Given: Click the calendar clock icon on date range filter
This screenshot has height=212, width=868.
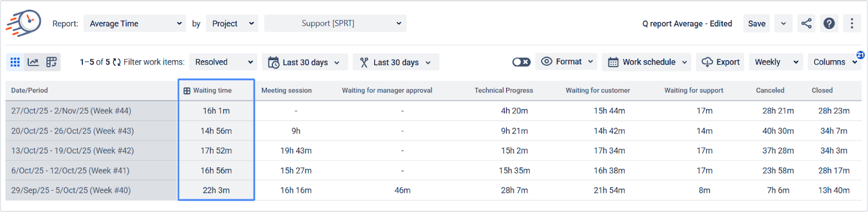Looking at the screenshot, I should 273,62.
